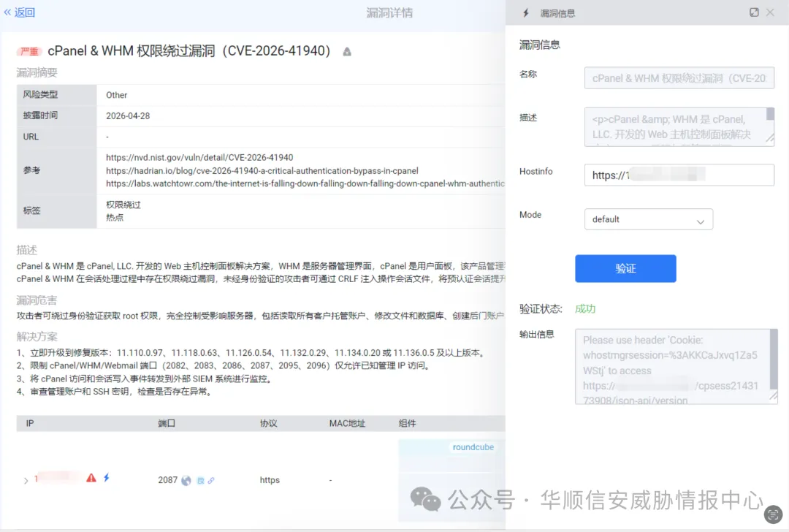Go back using the 返回 link

tap(20, 12)
